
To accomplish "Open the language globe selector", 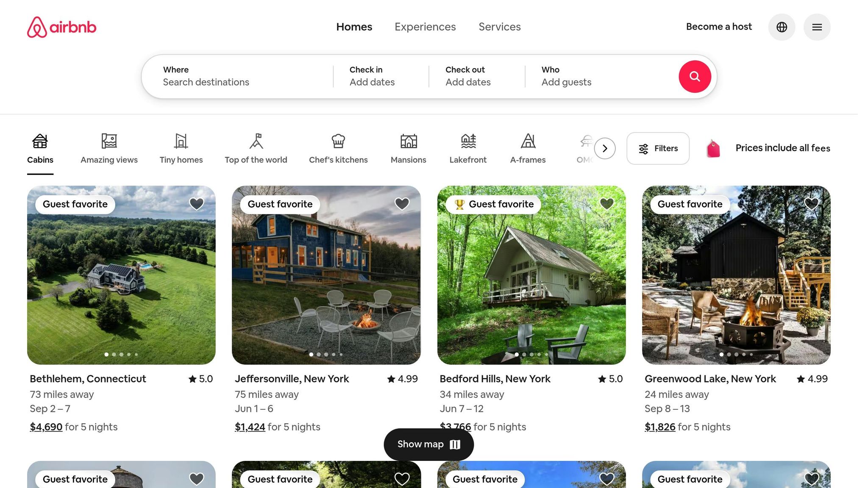I will (x=782, y=27).
